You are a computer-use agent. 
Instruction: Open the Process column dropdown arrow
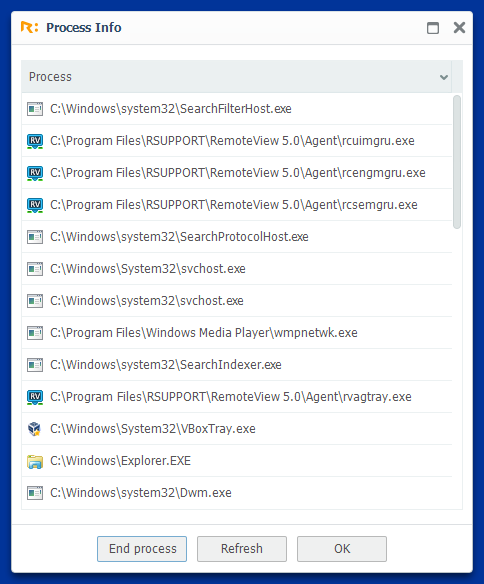pyautogui.click(x=443, y=77)
